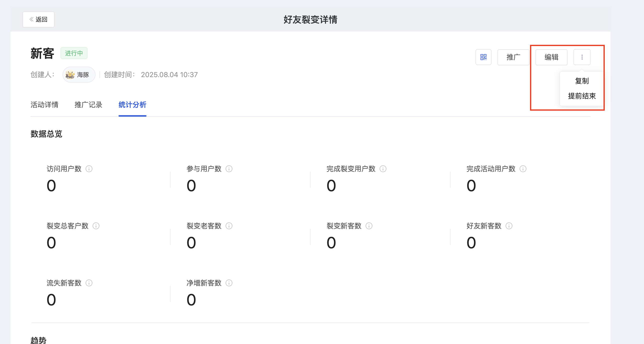644x344 pixels.
Task: Select 复制 from the dropdown menu
Action: [582, 81]
